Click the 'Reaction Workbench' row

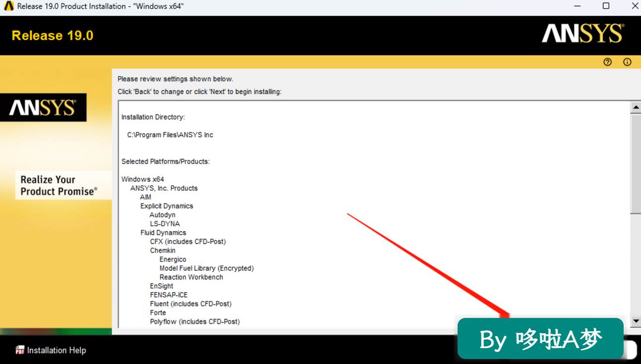[191, 277]
